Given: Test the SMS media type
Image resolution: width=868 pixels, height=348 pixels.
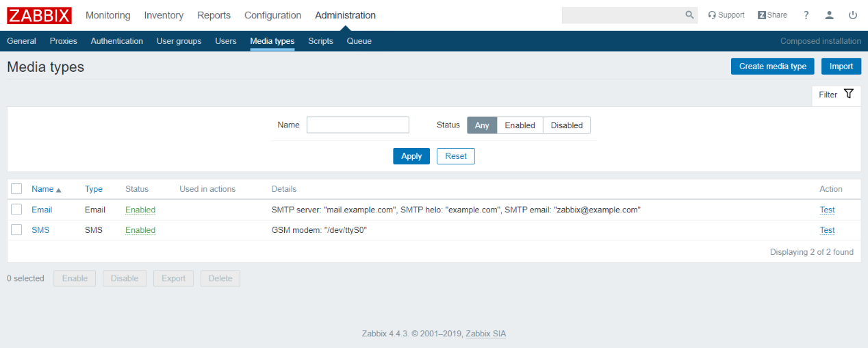Looking at the screenshot, I should (x=827, y=230).
